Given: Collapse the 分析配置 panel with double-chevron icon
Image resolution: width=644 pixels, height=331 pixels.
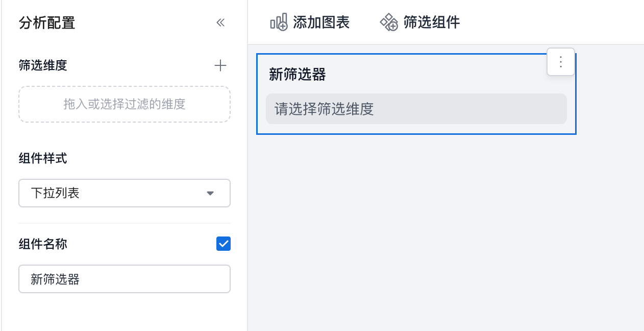Looking at the screenshot, I should pyautogui.click(x=220, y=22).
